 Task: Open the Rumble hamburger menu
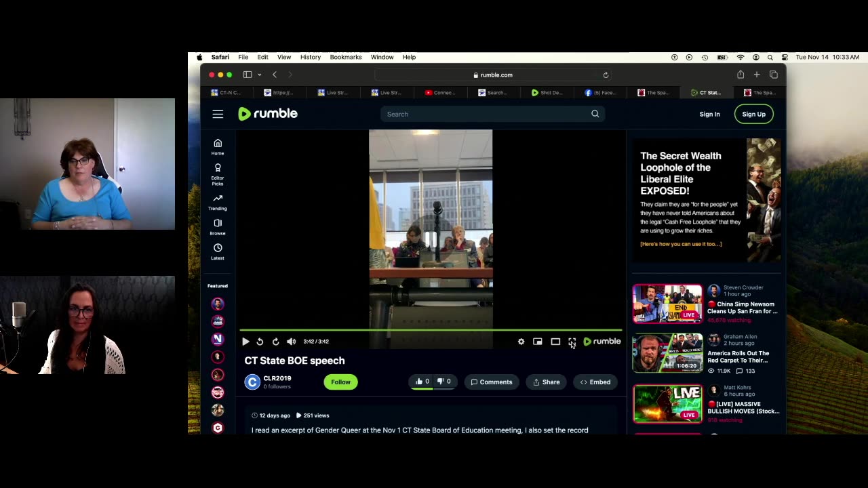click(218, 114)
